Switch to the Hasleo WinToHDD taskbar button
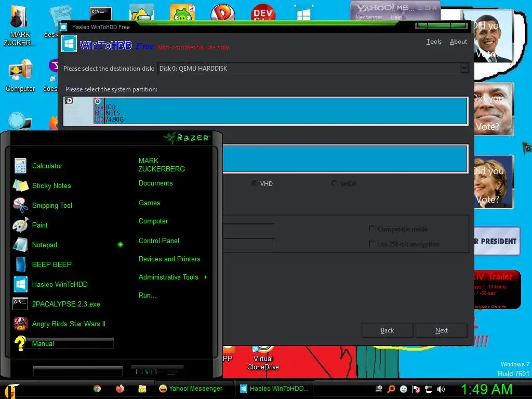Viewport: 532px width, 399px height. point(274,389)
